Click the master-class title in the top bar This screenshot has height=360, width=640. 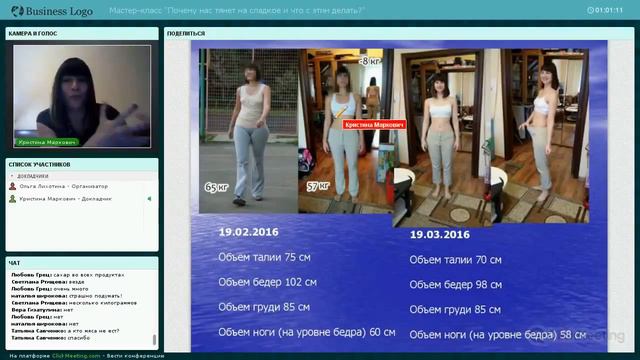pos(237,11)
